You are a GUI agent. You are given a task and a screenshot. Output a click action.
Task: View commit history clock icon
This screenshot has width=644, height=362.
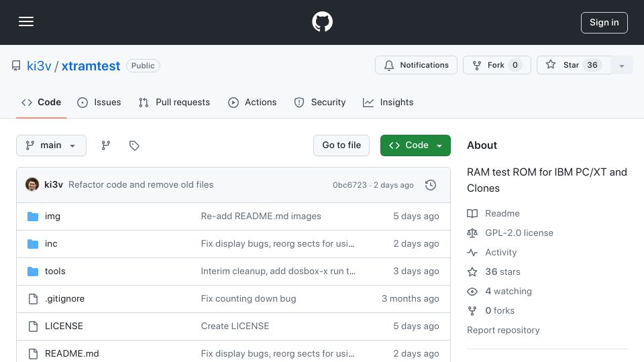[x=431, y=185]
